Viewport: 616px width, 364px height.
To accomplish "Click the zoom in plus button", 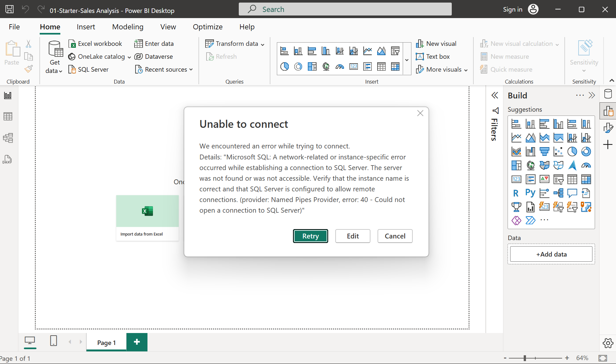I will click(567, 358).
